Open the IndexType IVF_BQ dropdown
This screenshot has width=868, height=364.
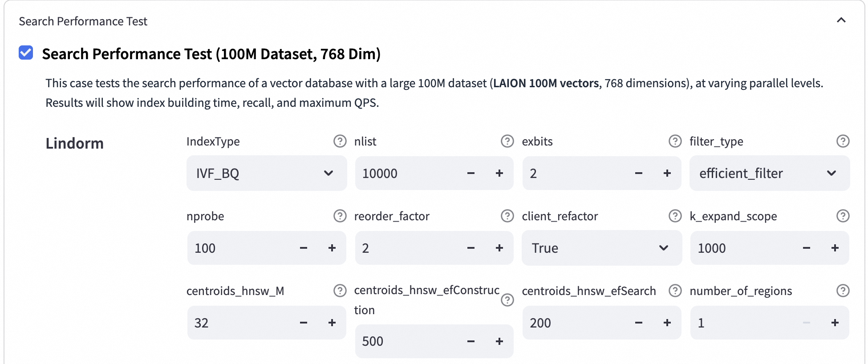[x=266, y=173]
